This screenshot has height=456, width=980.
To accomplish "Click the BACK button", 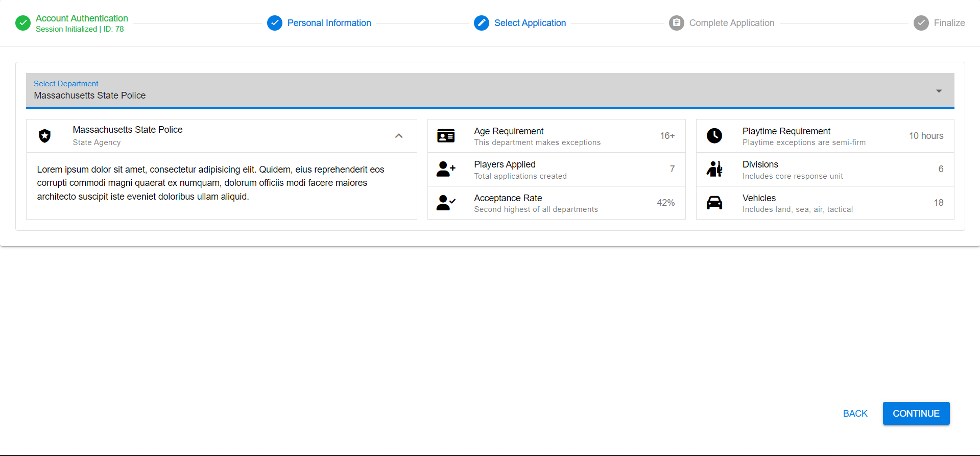I will [855, 414].
